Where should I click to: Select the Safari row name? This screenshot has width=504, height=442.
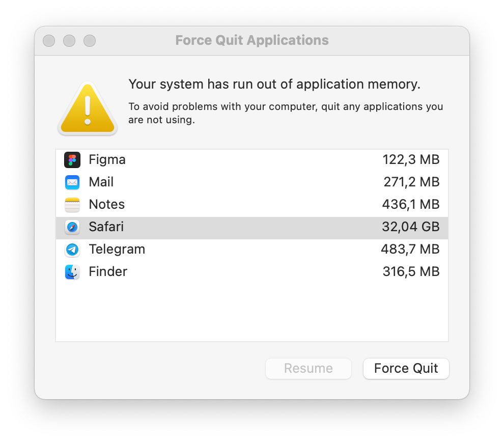[x=106, y=227]
